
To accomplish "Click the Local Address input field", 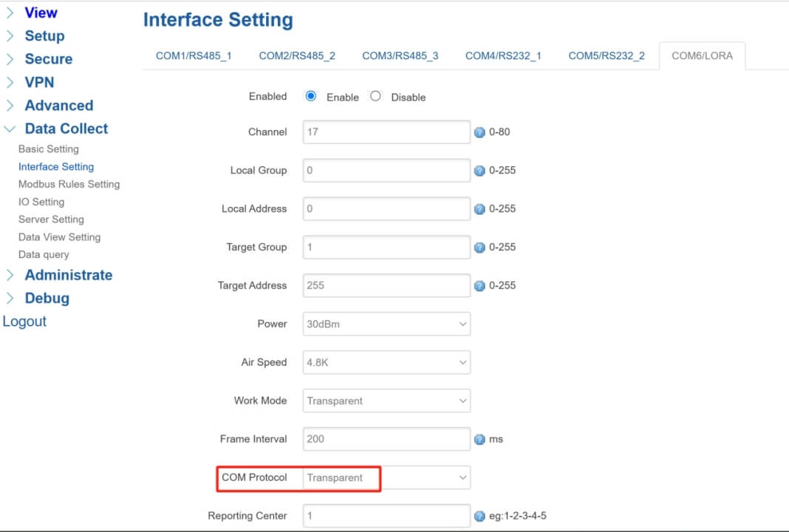I will 386,209.
